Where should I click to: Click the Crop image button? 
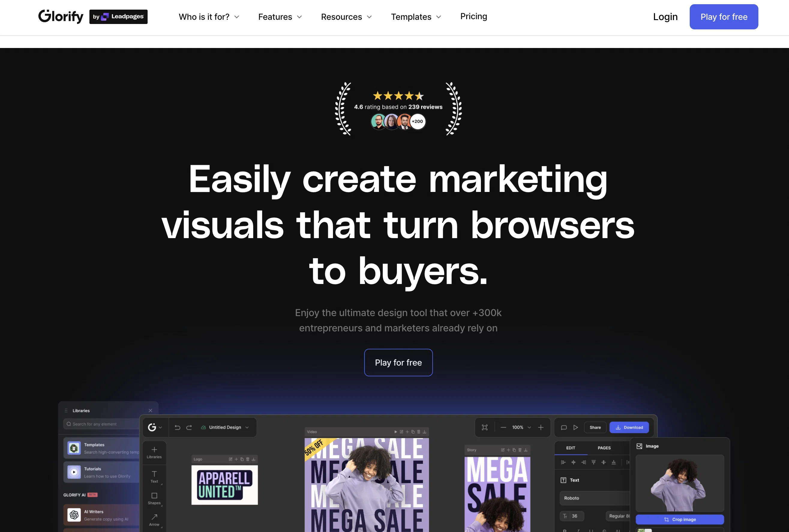[x=680, y=519]
